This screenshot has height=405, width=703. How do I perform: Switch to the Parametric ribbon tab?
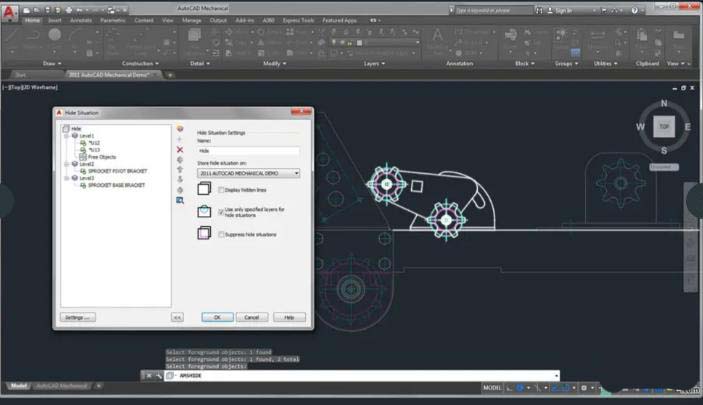point(113,20)
